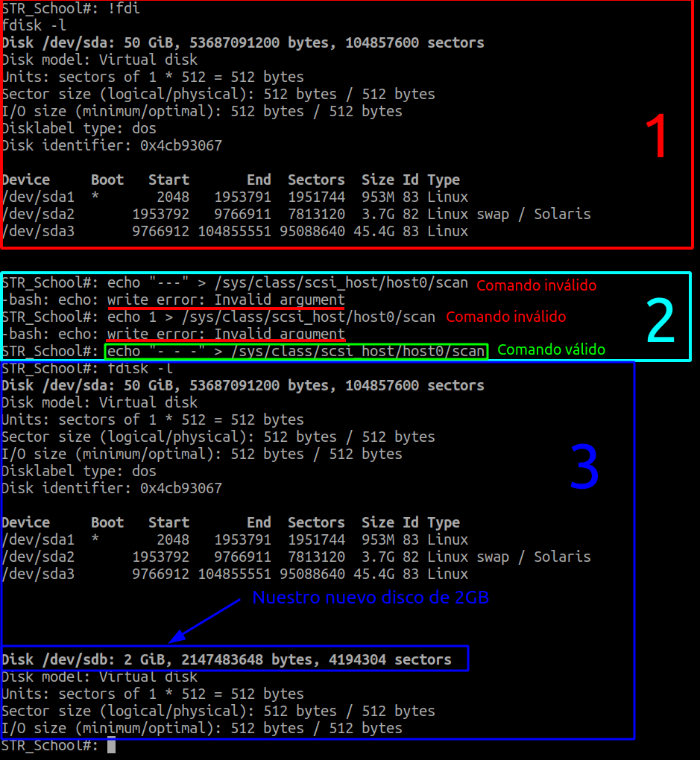Click the terminal cursor block at the last prompt
Screen dimensions: 700x760
point(112,745)
